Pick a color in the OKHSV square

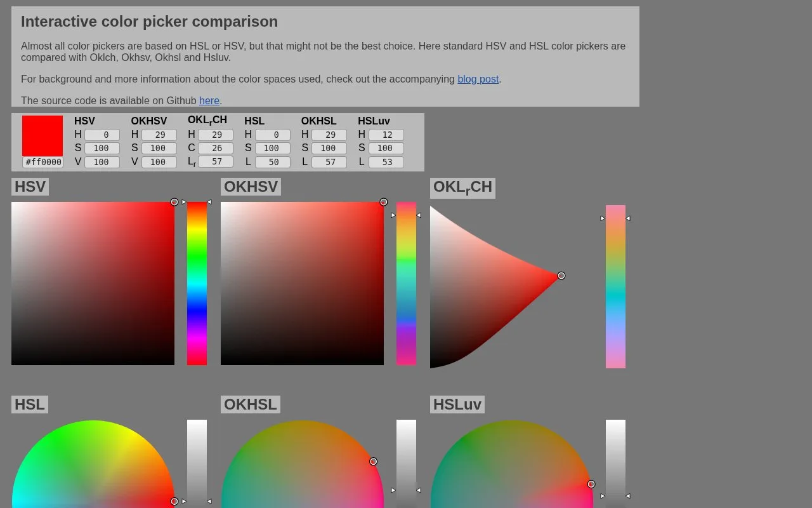(x=302, y=283)
